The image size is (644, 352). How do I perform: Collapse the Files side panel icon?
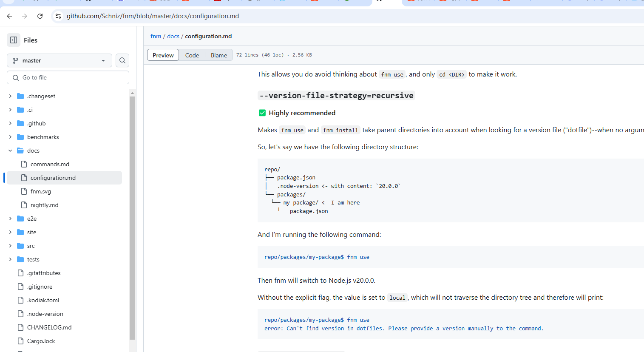coord(14,40)
